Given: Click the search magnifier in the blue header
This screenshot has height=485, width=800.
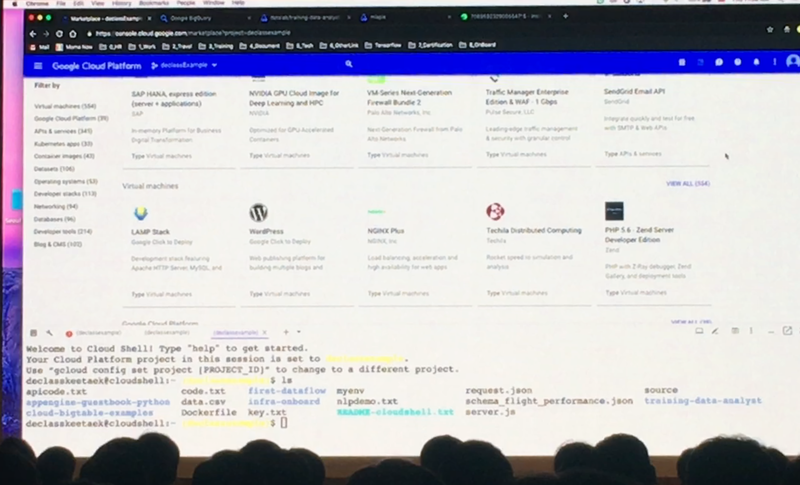Looking at the screenshot, I should [349, 64].
